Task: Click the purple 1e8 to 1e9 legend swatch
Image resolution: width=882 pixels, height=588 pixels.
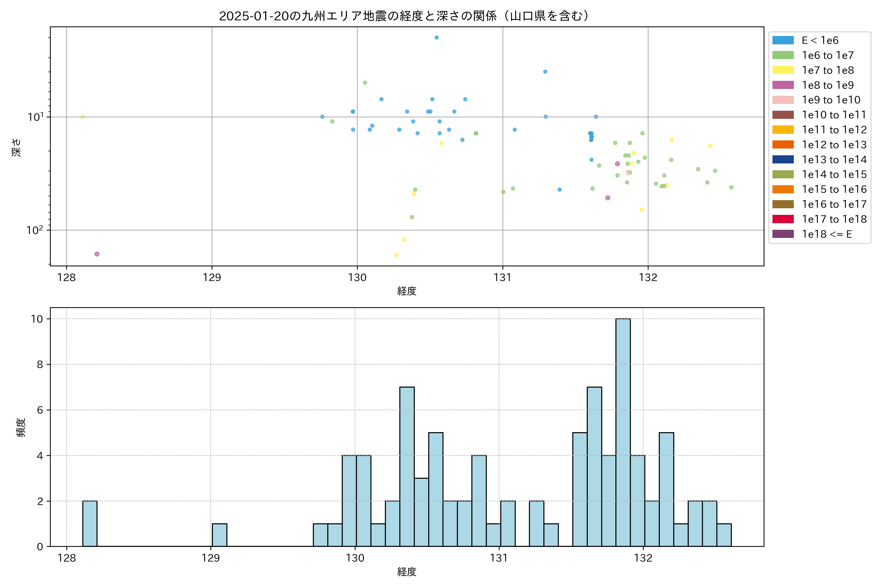Action: (x=783, y=85)
